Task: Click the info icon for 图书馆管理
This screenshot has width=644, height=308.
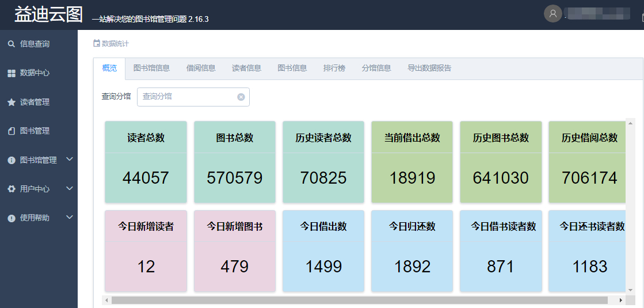Action: [11, 160]
